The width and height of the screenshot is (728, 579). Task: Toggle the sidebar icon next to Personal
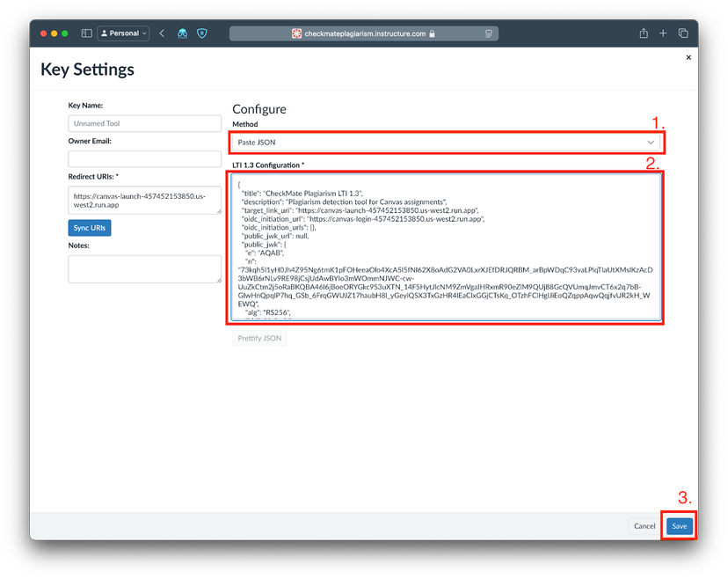click(85, 33)
